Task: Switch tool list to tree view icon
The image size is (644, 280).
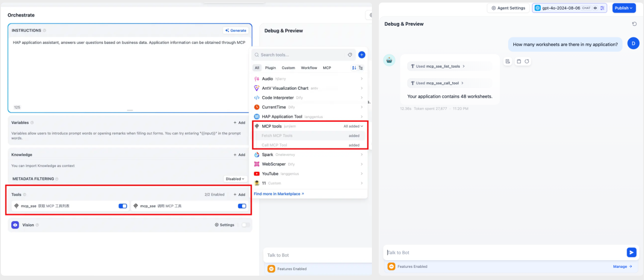Action: pyautogui.click(x=361, y=68)
